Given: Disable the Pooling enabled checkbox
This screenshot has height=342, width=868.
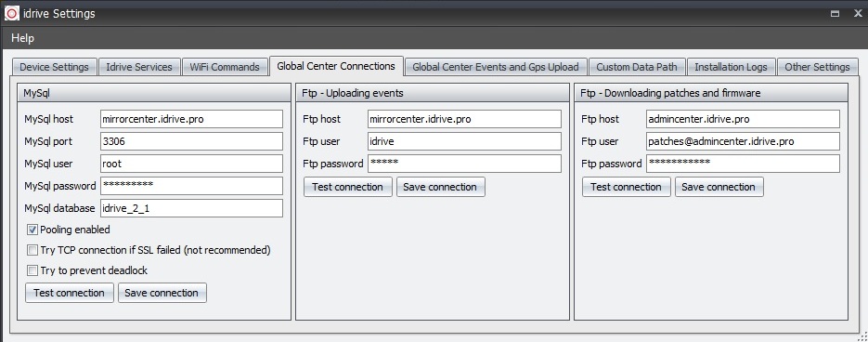Looking at the screenshot, I should 32,230.
